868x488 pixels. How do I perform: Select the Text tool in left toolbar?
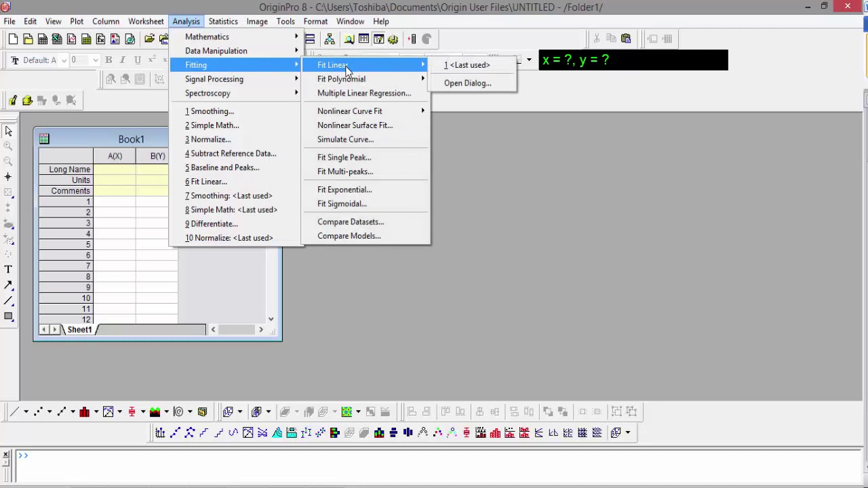8,270
